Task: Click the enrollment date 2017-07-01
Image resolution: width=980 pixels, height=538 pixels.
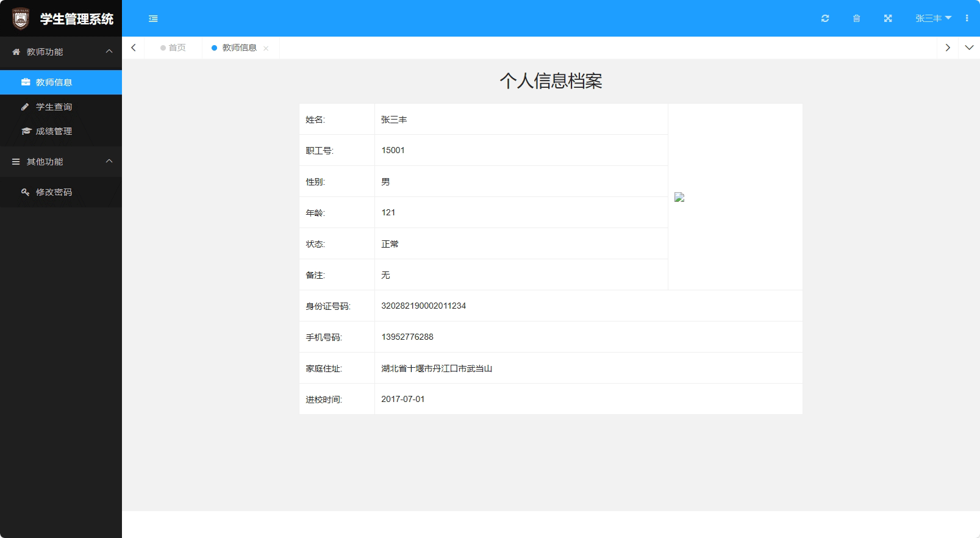Action: 402,399
